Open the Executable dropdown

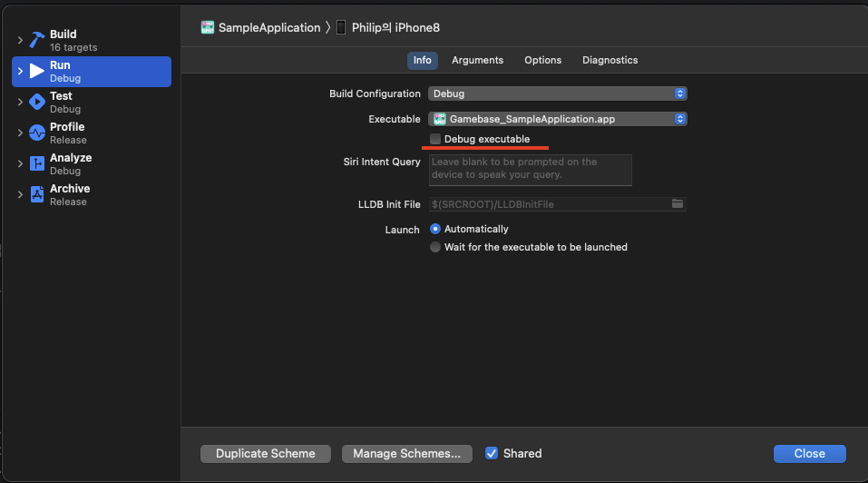[558, 119]
